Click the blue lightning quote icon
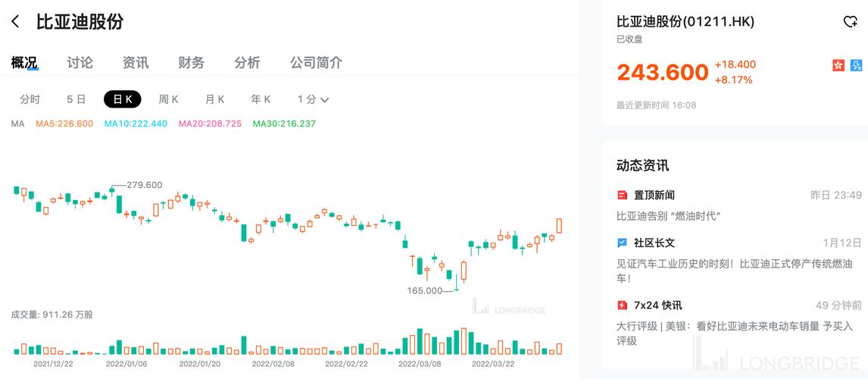The image size is (868, 379). pyautogui.click(x=856, y=66)
